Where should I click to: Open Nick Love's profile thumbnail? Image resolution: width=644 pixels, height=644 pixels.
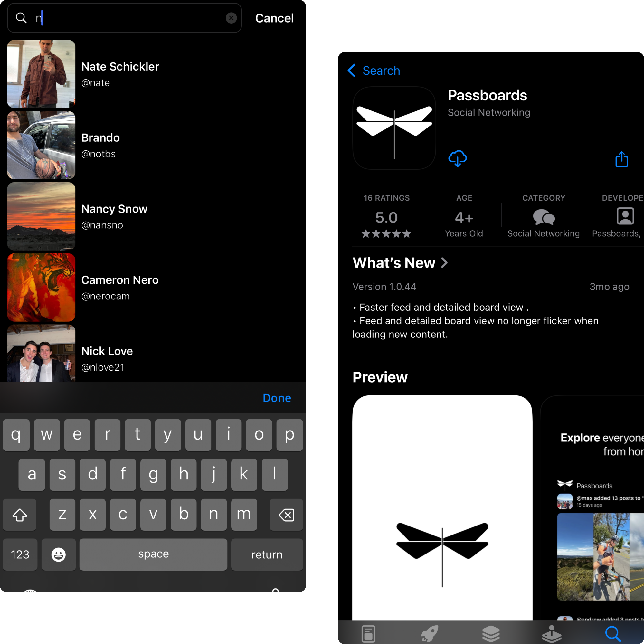tap(41, 353)
